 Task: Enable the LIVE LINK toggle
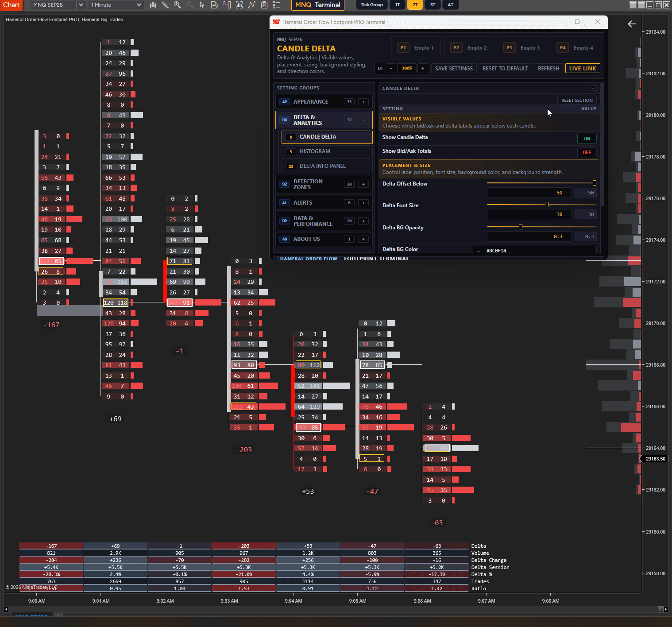(x=583, y=69)
